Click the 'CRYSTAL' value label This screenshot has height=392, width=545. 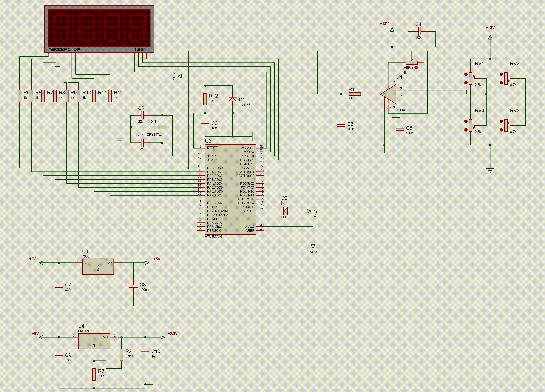coord(154,135)
